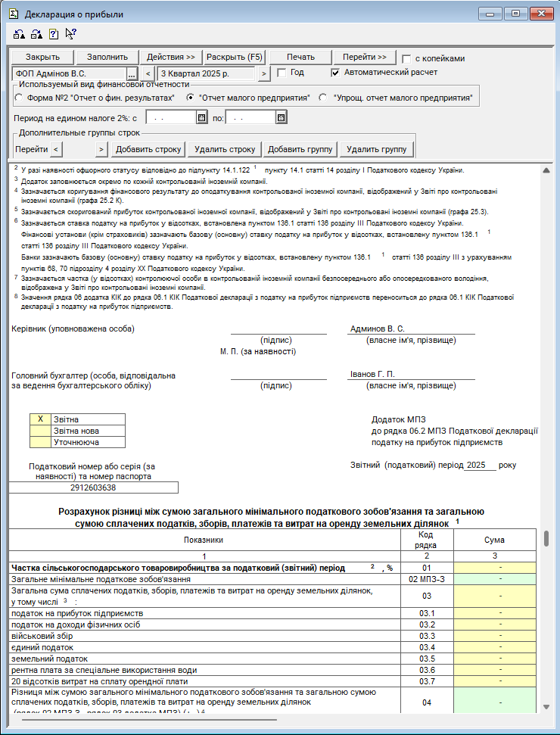Open calendar picker for period start date
560x735 pixels.
tap(201, 117)
